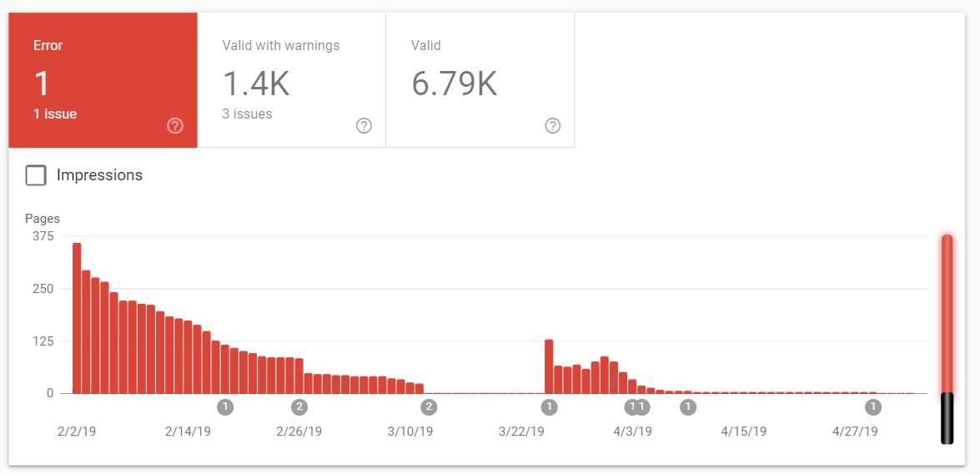Switch to the Valid with warnings tab
This screenshot has width=980, height=475.
click(291, 80)
